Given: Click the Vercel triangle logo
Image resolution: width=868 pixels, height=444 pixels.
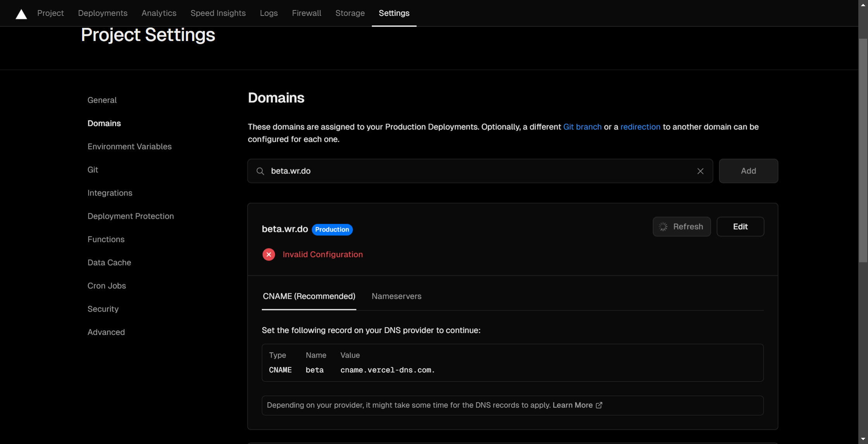Looking at the screenshot, I should (21, 14).
